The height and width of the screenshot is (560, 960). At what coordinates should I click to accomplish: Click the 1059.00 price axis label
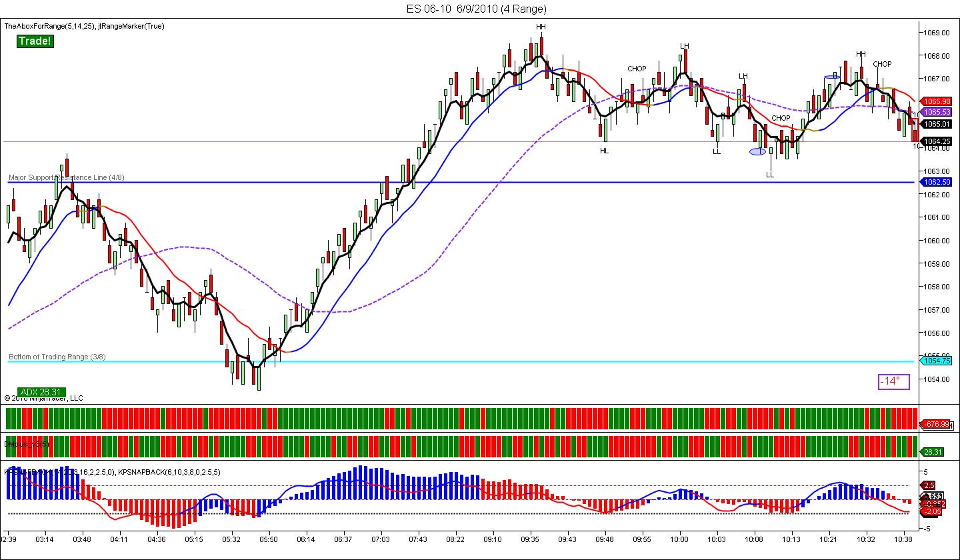coord(936,263)
